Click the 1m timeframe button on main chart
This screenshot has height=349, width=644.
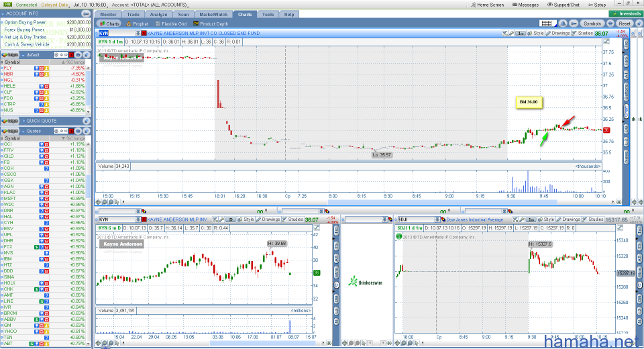(521, 34)
